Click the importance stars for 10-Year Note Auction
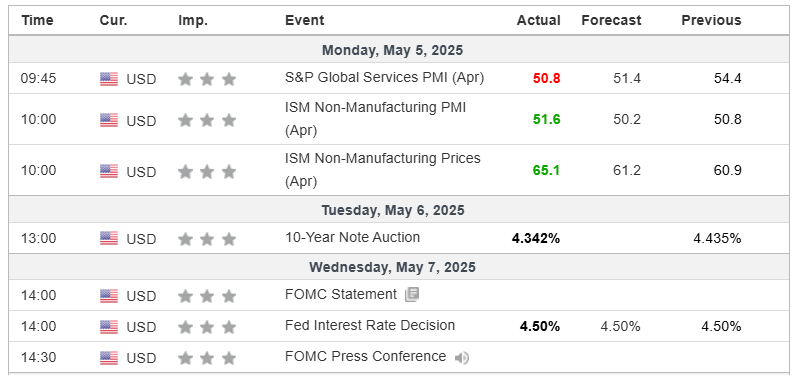Screen dimensions: 793x375 tap(207, 238)
